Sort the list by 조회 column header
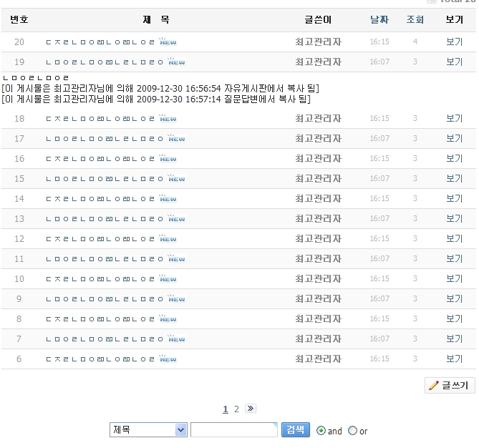Image resolution: width=479 pixels, height=448 pixels. 415,20
